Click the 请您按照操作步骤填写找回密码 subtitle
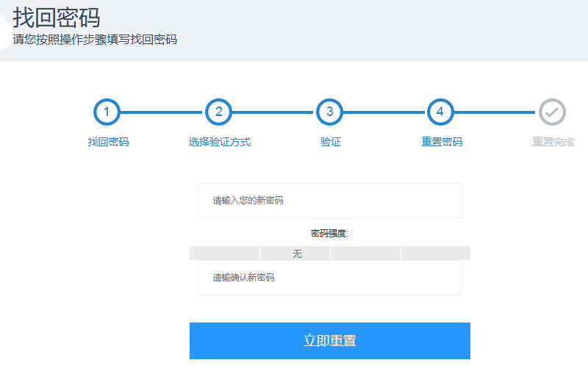This screenshot has width=588, height=382. [95, 40]
